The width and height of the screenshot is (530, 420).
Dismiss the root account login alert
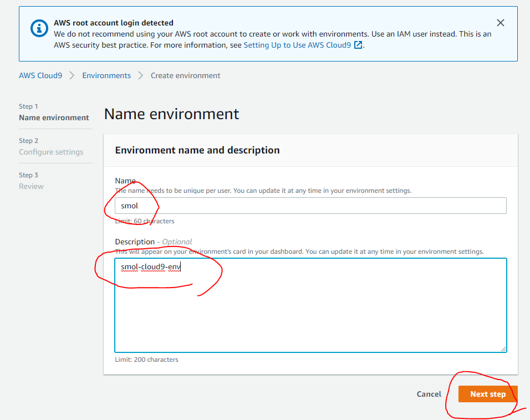tap(500, 23)
